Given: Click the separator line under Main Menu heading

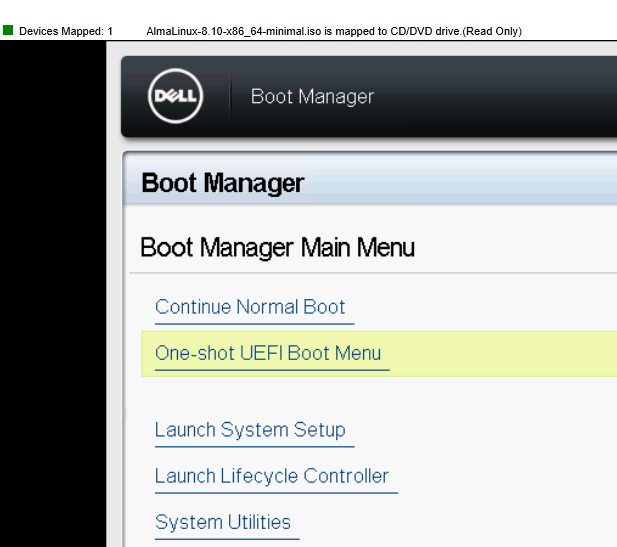Looking at the screenshot, I should (x=400, y=272).
